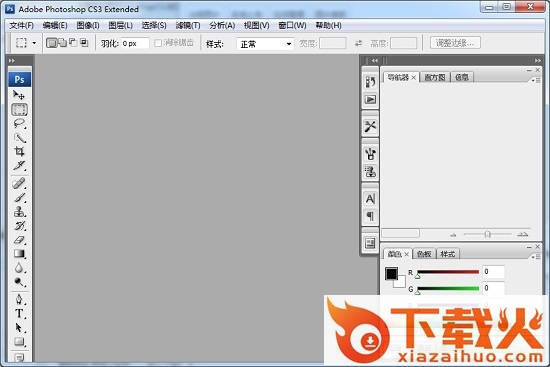Open the 选择(S) menu

tap(154, 25)
